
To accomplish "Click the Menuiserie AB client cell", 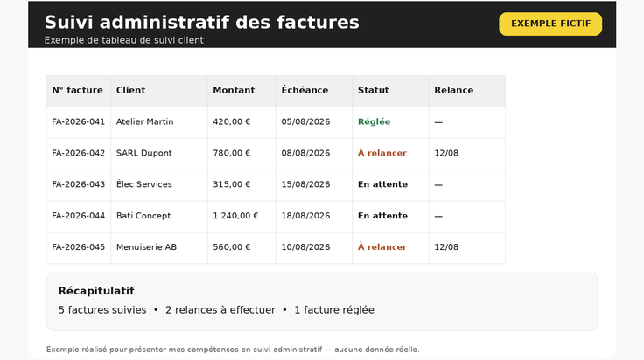I will click(159, 247).
